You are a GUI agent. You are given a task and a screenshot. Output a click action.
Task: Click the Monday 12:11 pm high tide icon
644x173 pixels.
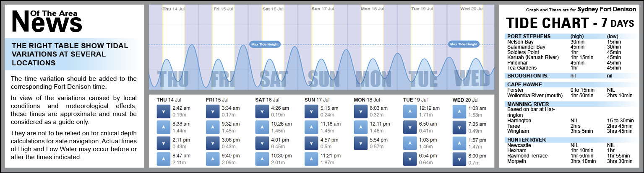[361, 127]
